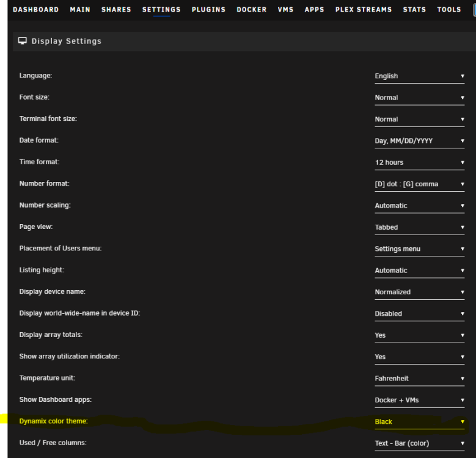
Task: Open Show array utilization indicator dropdown
Action: click(420, 357)
